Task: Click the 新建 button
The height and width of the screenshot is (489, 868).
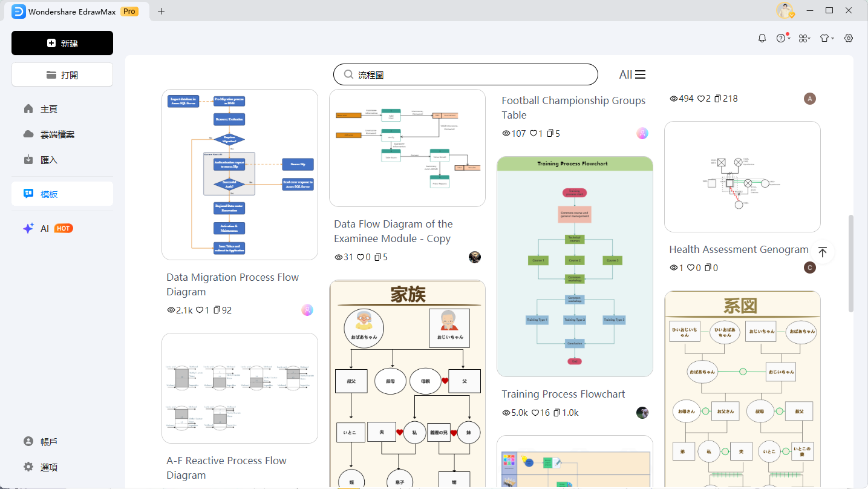Action: [x=62, y=43]
